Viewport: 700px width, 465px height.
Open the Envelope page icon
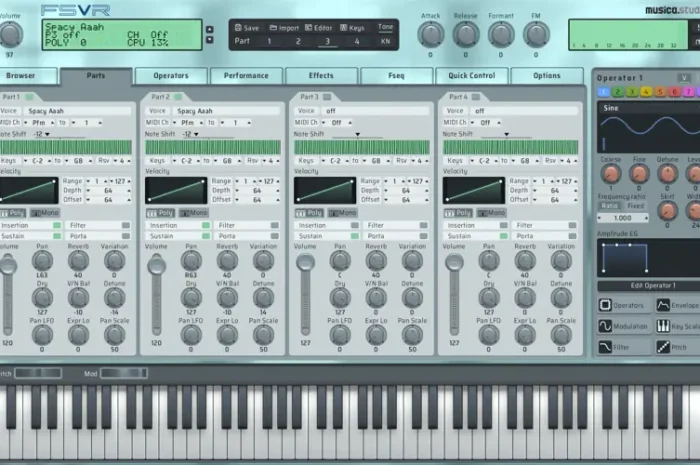coord(663,305)
